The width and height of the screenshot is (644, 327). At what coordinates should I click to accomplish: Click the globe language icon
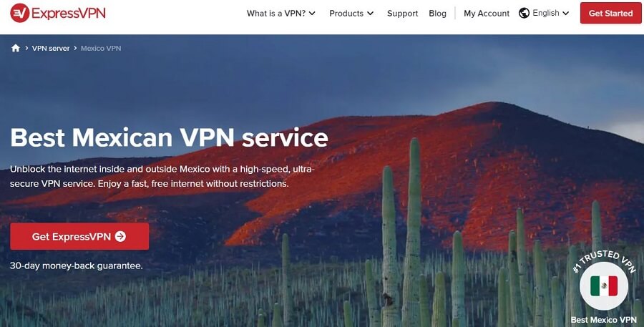click(524, 13)
